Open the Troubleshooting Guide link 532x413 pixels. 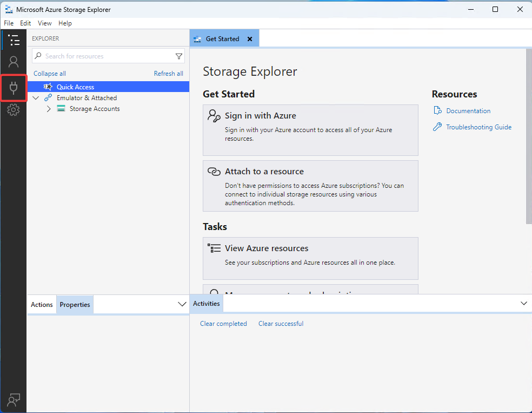[478, 127]
